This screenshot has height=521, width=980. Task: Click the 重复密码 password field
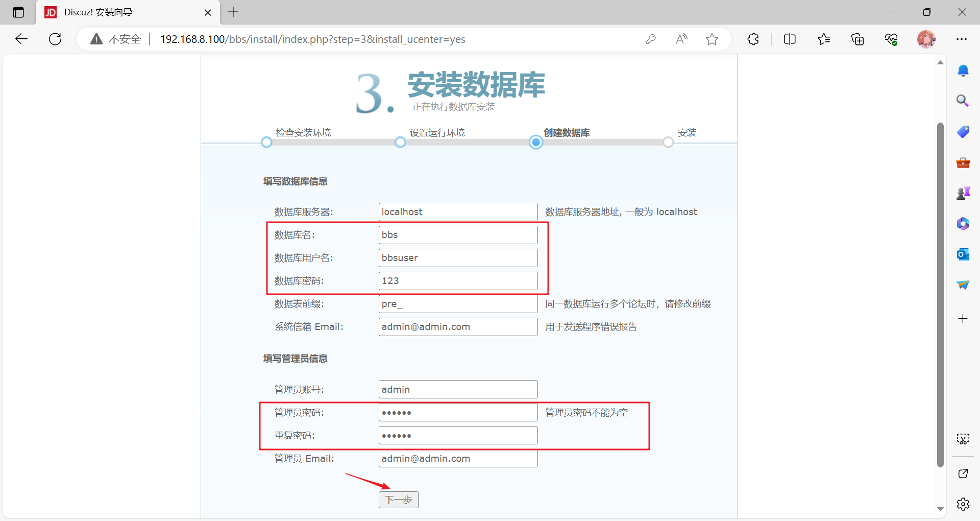(x=458, y=435)
